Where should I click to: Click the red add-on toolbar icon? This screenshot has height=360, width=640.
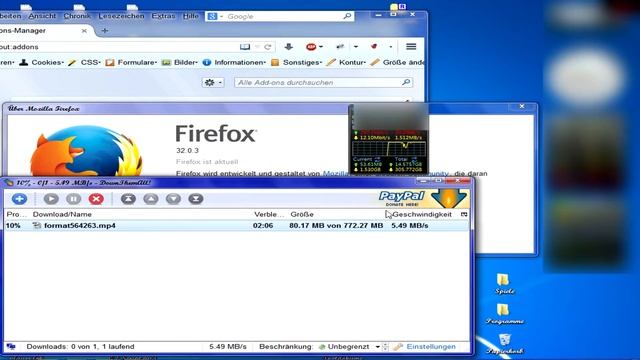pos(374,47)
